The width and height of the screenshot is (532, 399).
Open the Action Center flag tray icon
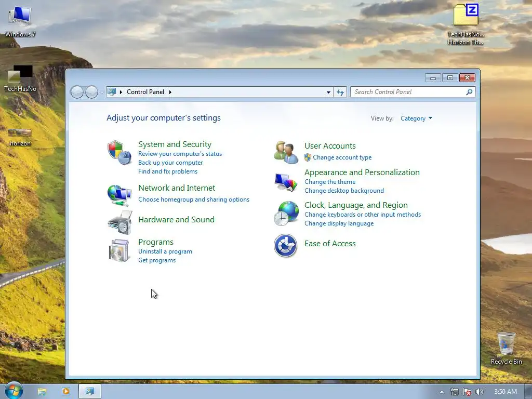(x=467, y=392)
